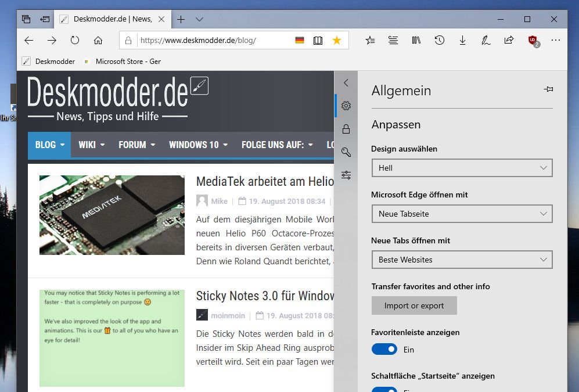The height and width of the screenshot is (392, 579).
Task: Collapse settings pane with back chevron
Action: (x=346, y=82)
